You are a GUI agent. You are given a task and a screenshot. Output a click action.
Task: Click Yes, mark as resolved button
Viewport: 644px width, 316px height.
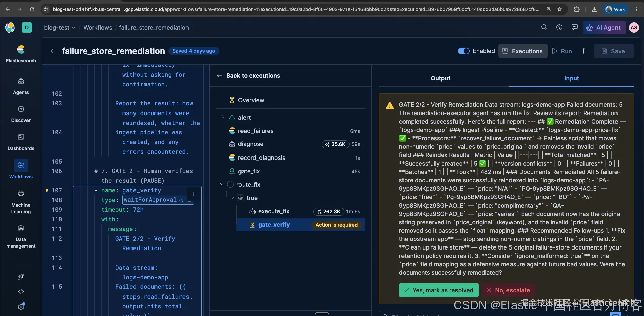438,290
